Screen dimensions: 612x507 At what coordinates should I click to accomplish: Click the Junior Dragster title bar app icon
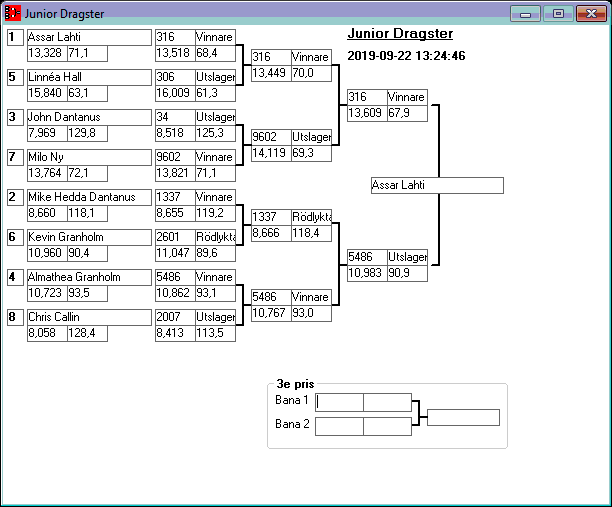pyautogui.click(x=13, y=14)
